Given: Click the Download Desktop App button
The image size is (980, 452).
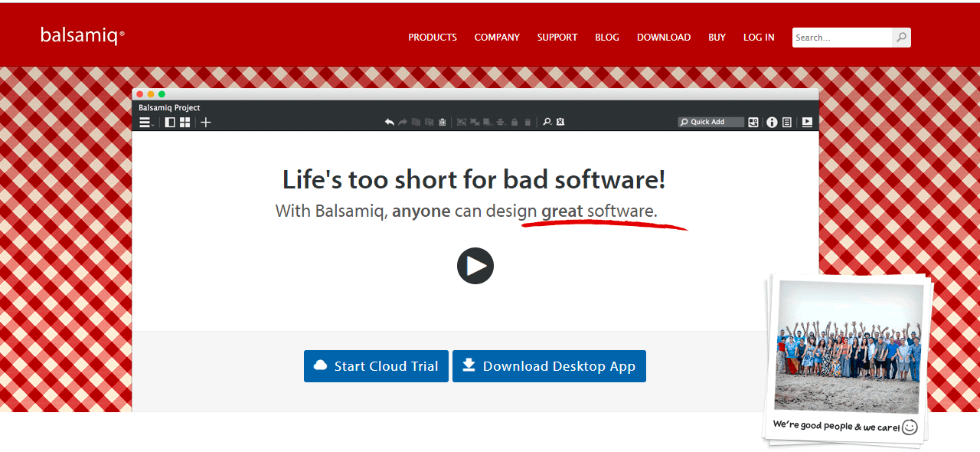Looking at the screenshot, I should 549,366.
